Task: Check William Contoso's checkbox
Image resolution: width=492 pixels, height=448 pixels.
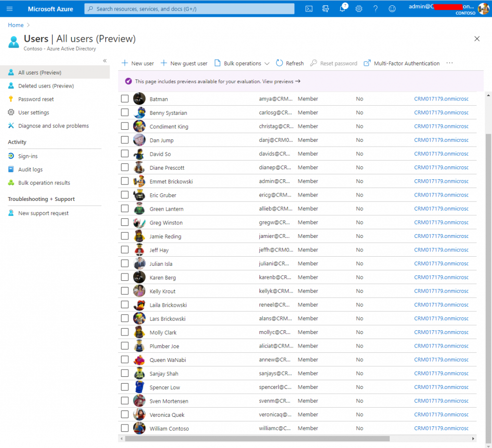Action: (x=125, y=428)
